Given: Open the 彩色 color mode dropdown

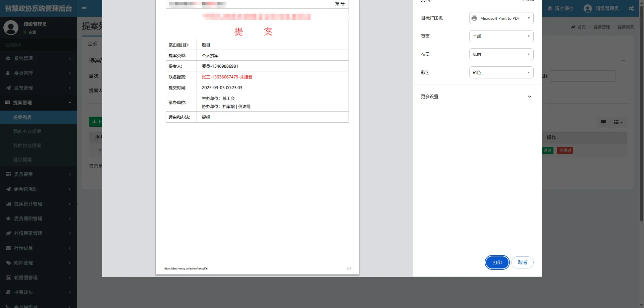Looking at the screenshot, I should [x=501, y=72].
